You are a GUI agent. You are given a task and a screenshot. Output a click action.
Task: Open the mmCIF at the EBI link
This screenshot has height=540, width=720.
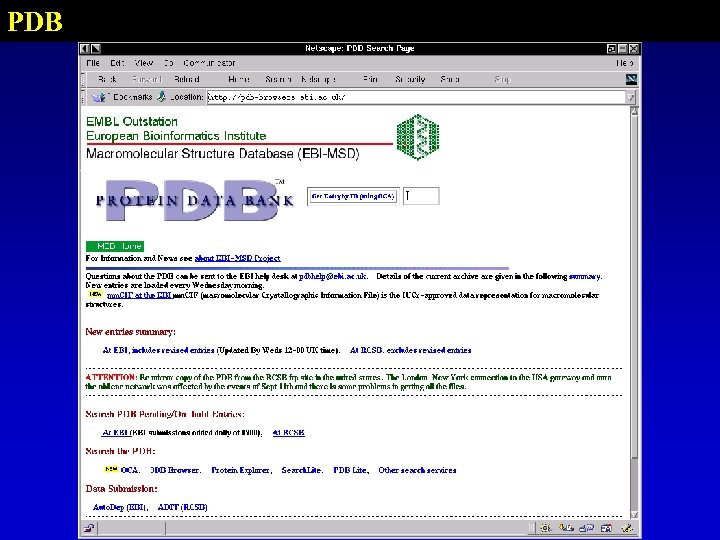click(x=139, y=295)
